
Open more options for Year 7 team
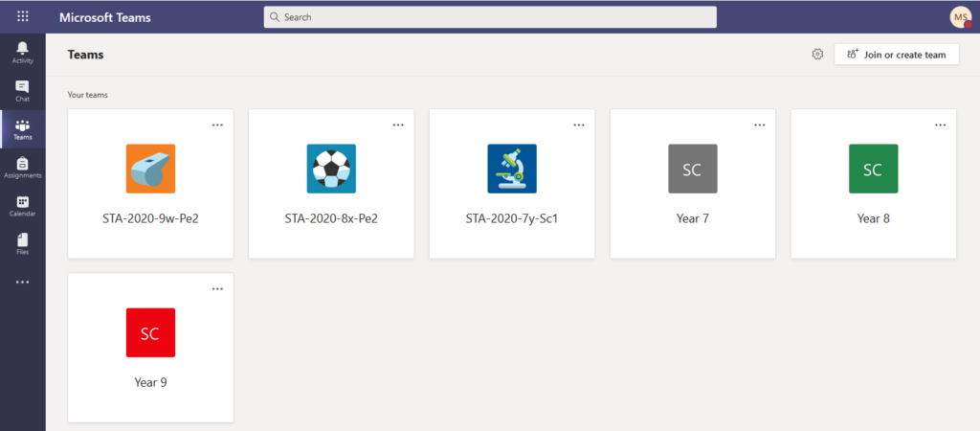tap(759, 125)
